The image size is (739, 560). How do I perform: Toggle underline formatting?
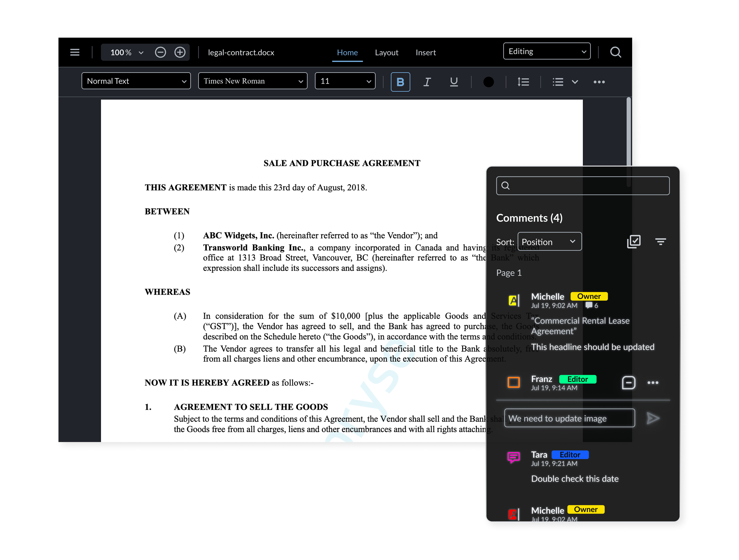point(454,82)
